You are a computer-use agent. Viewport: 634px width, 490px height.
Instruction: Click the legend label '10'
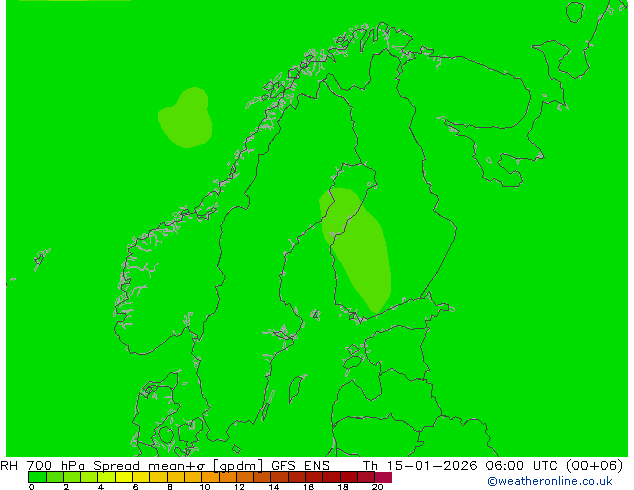click(x=205, y=487)
